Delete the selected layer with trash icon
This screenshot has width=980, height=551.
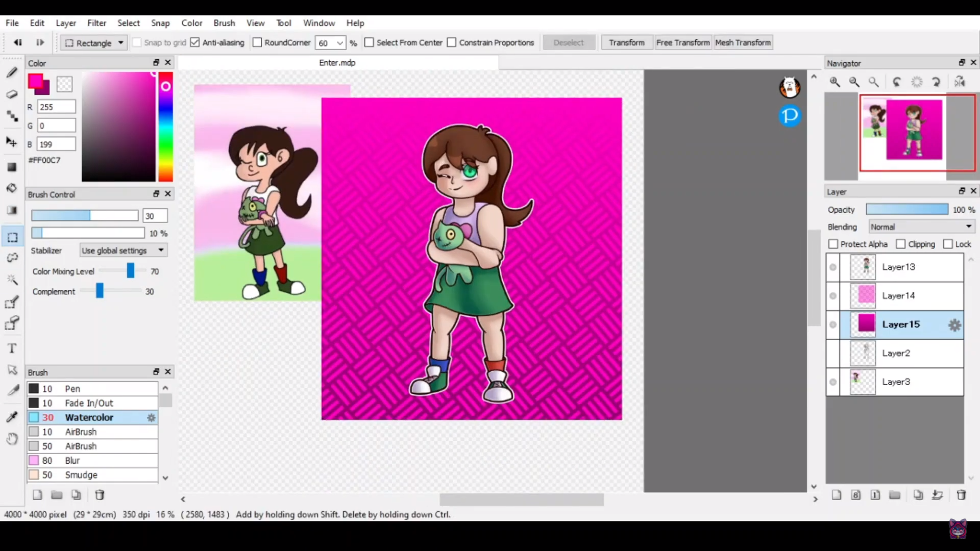(x=961, y=495)
